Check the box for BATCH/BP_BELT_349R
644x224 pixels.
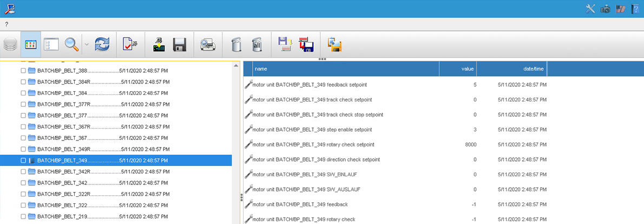pos(23,149)
